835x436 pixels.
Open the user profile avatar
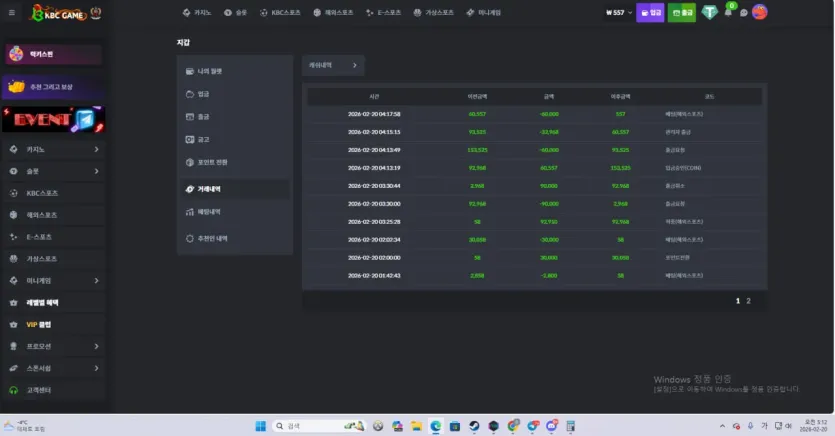tap(759, 12)
